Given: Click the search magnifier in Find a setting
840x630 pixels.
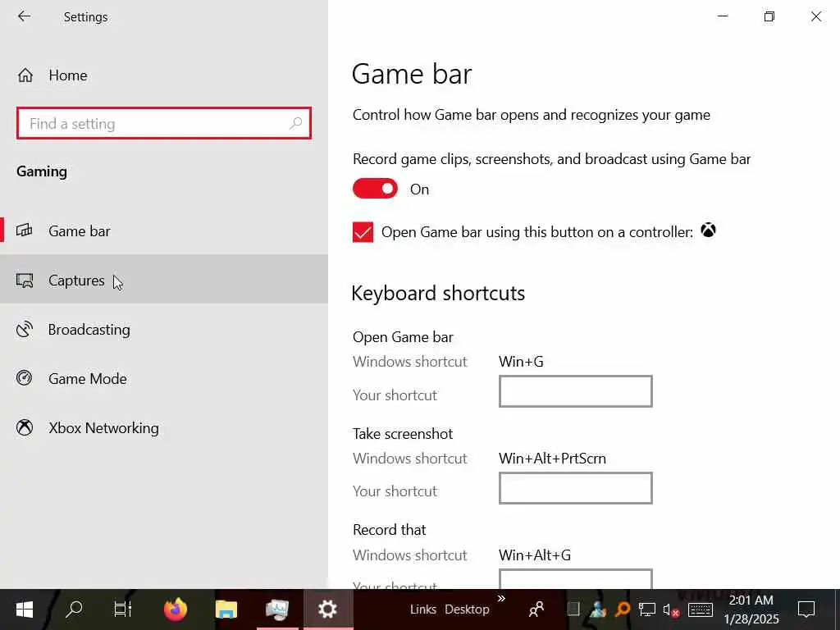Looking at the screenshot, I should [295, 124].
